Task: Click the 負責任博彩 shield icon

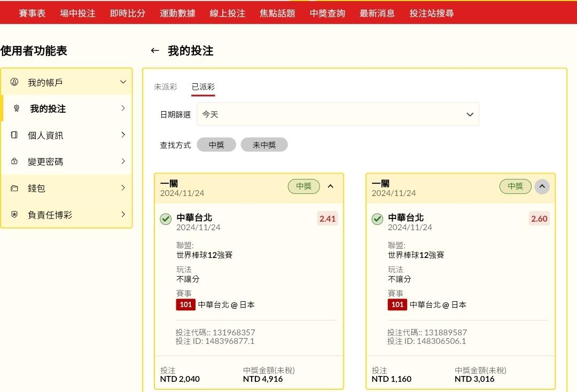Action: point(14,214)
